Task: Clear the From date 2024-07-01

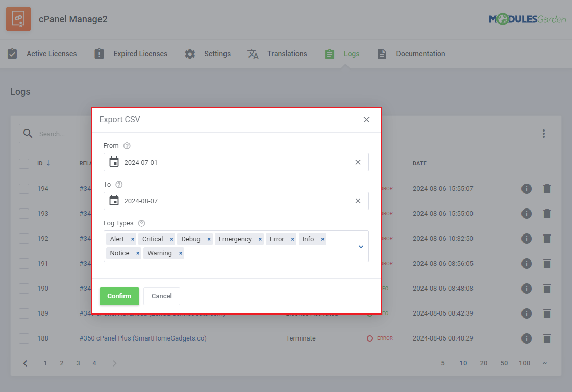Action: (x=358, y=162)
